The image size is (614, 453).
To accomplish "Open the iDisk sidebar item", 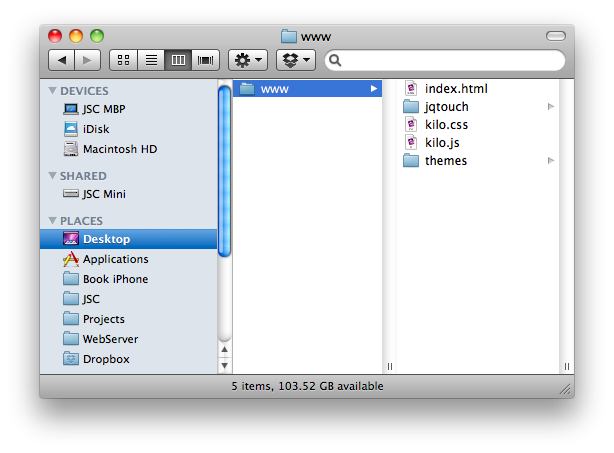I will pos(97,129).
